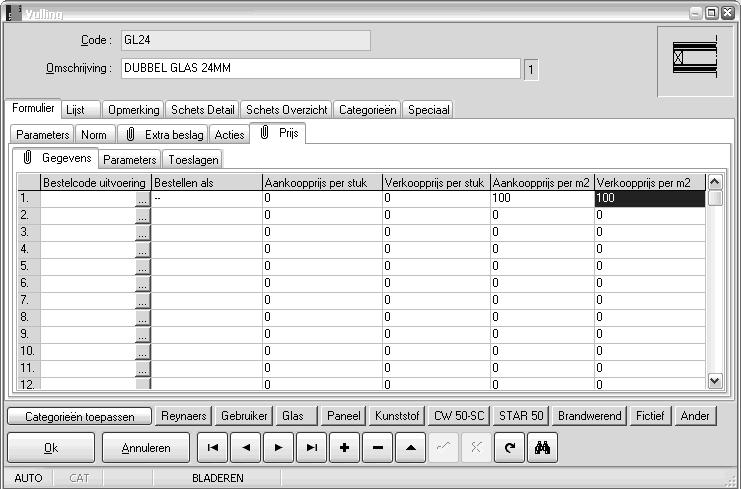741x489 pixels.
Task: Delete record with minus button
Action: point(378,447)
